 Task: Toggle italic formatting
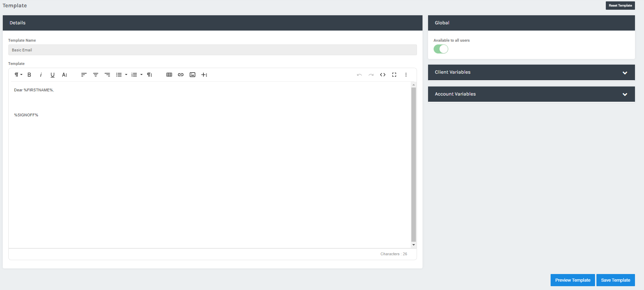click(41, 75)
